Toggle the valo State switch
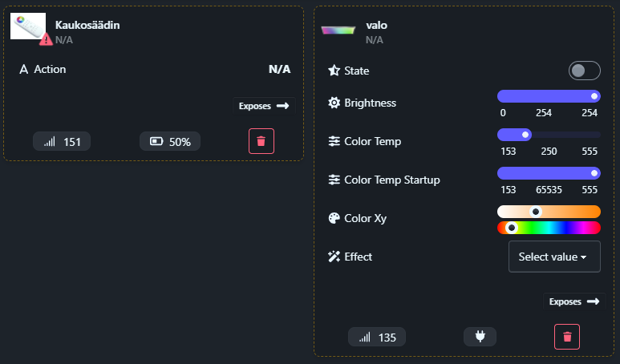The image size is (620, 364). coord(584,71)
